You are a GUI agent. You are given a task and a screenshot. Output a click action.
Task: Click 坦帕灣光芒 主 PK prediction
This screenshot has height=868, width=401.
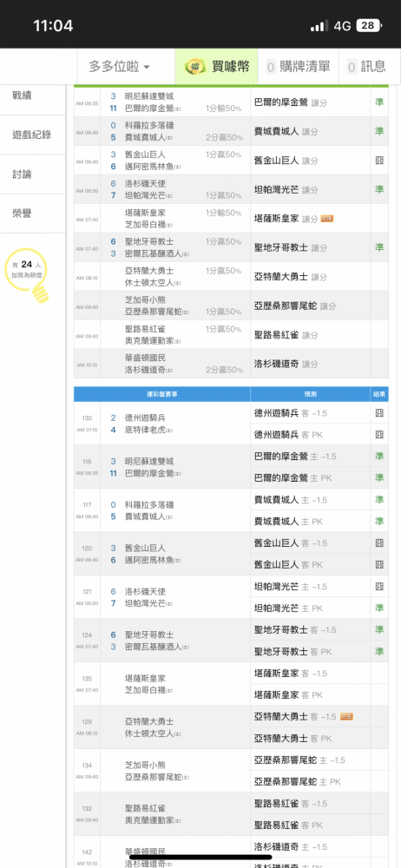point(288,608)
